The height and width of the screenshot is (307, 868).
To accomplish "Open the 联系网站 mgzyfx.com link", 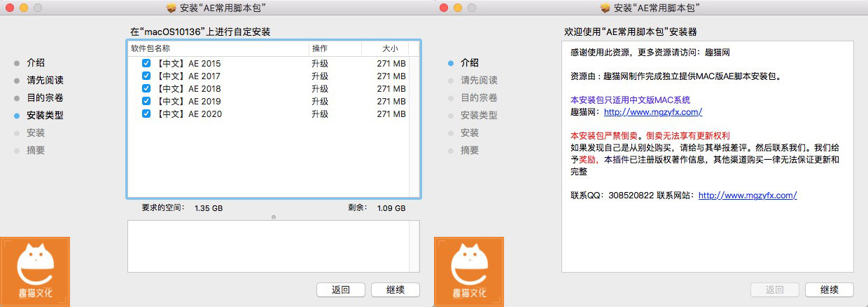I will (x=748, y=196).
